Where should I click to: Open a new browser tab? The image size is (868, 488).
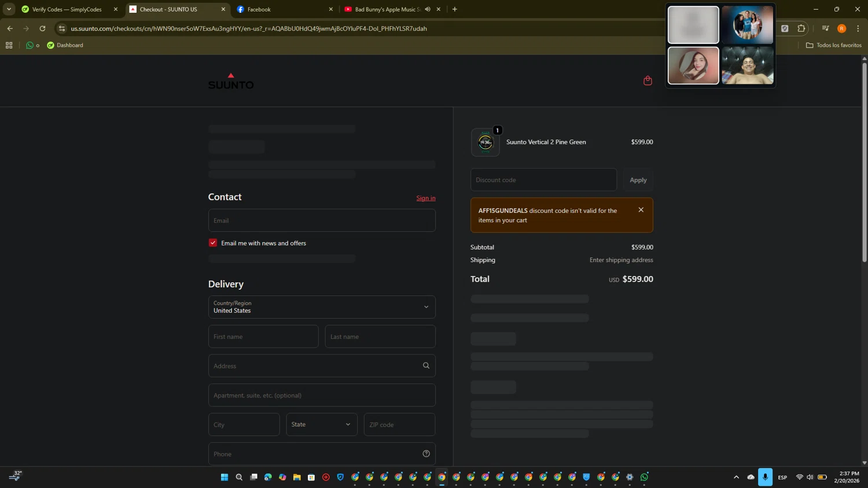click(x=455, y=9)
